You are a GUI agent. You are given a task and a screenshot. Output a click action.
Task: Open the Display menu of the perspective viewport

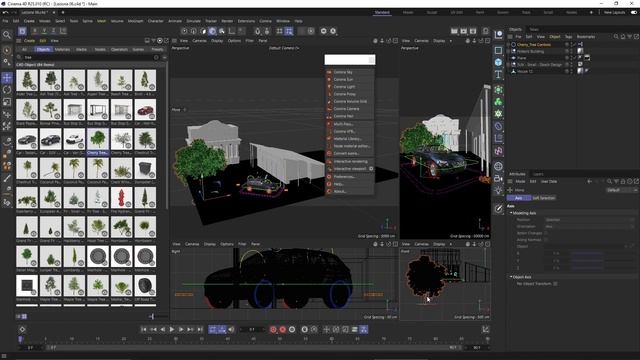click(x=217, y=41)
